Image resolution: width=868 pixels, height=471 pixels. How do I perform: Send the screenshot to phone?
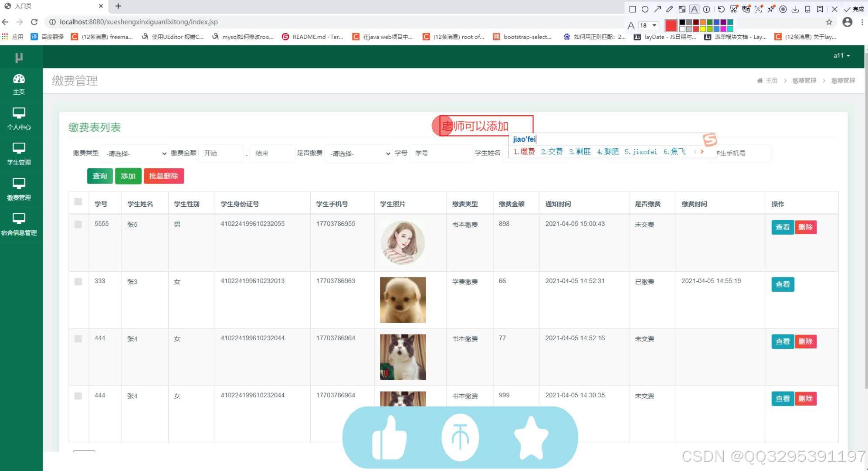(x=807, y=9)
